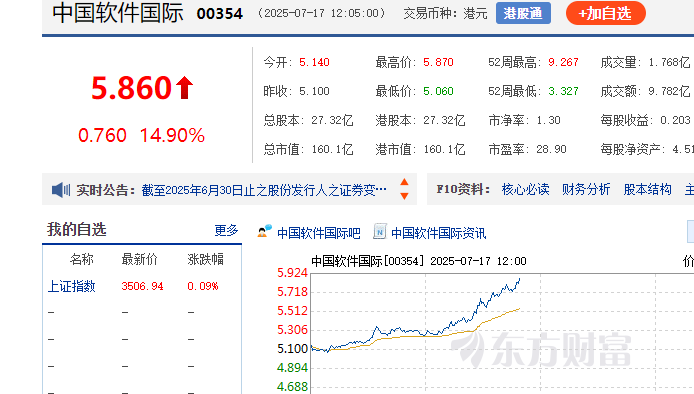Click the 中国软件国际资讯 news icon
694x394 pixels.
379,231
